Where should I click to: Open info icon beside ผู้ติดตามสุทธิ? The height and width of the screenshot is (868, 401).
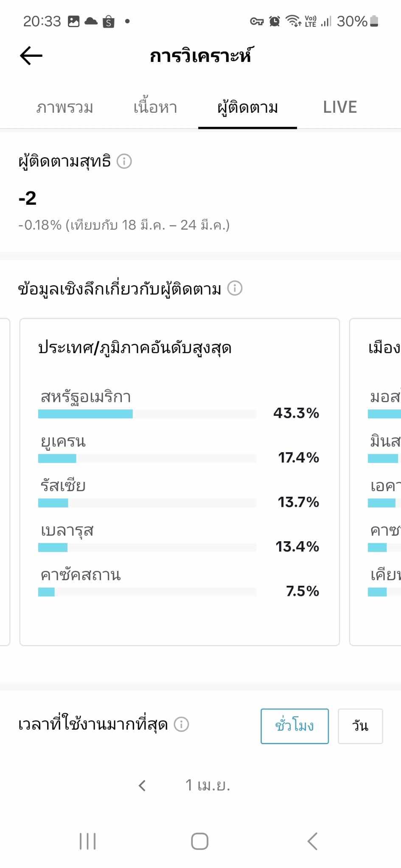click(x=124, y=161)
